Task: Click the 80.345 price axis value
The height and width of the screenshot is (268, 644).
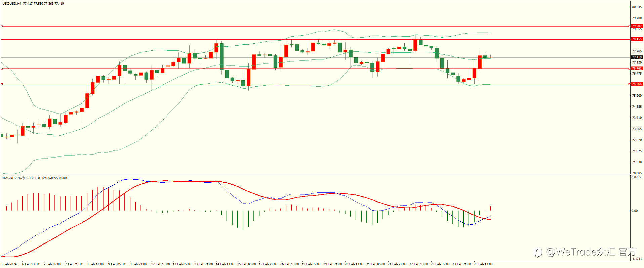Action: (637, 7)
